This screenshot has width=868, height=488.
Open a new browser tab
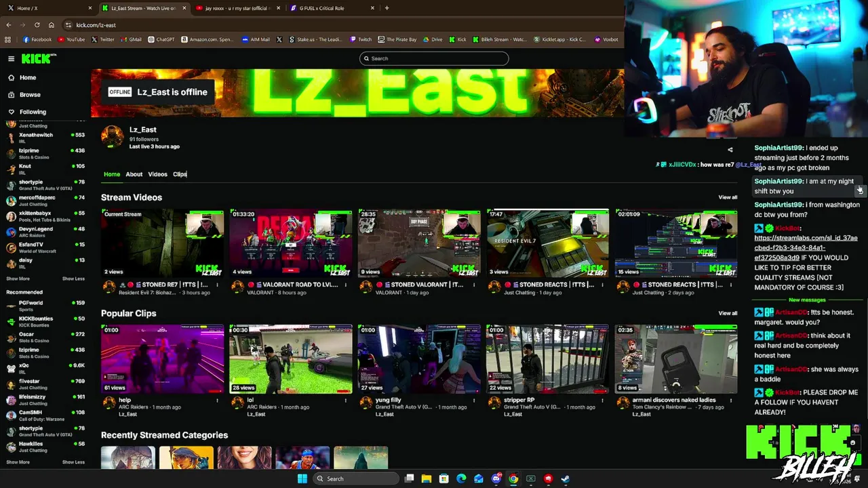coord(387,8)
